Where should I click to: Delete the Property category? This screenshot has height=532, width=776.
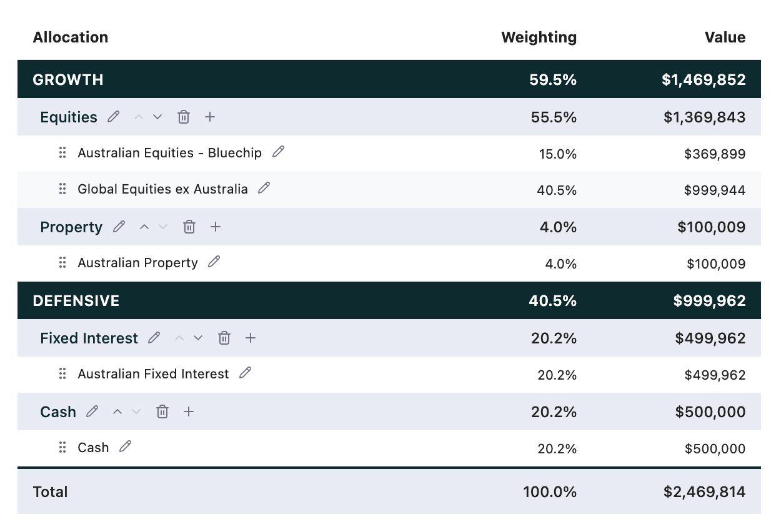click(189, 227)
